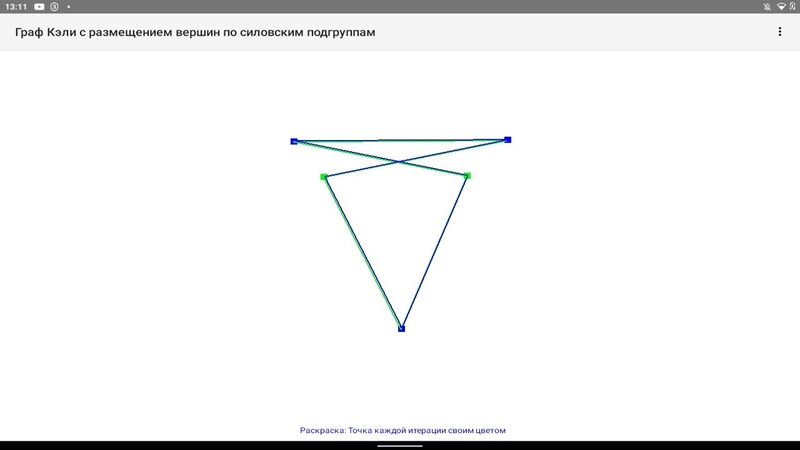Select the left green graph vertex

click(323, 177)
